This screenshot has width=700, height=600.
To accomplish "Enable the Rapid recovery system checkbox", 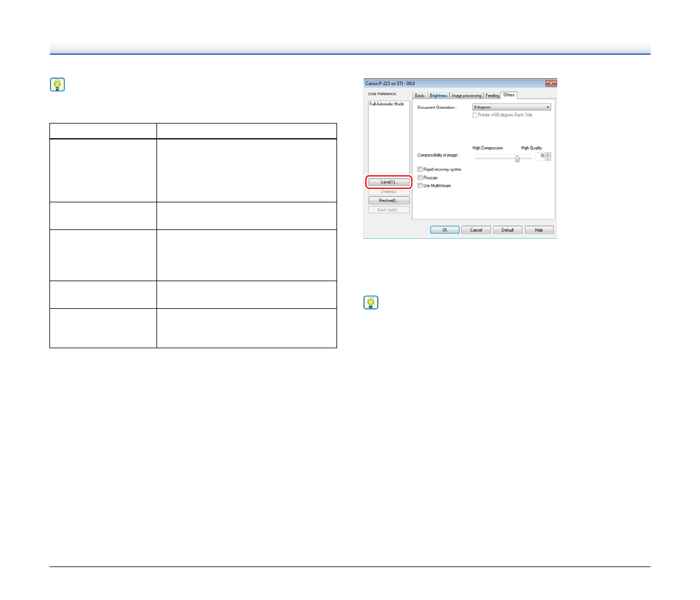I will click(x=420, y=169).
